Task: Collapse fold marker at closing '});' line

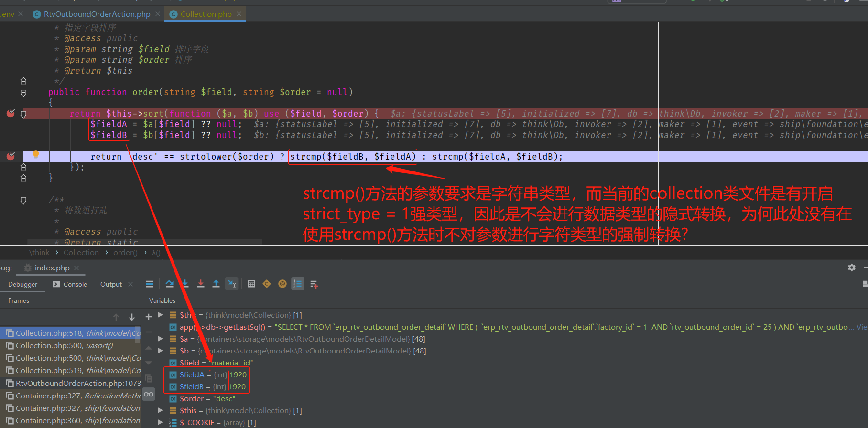Action: click(x=23, y=167)
